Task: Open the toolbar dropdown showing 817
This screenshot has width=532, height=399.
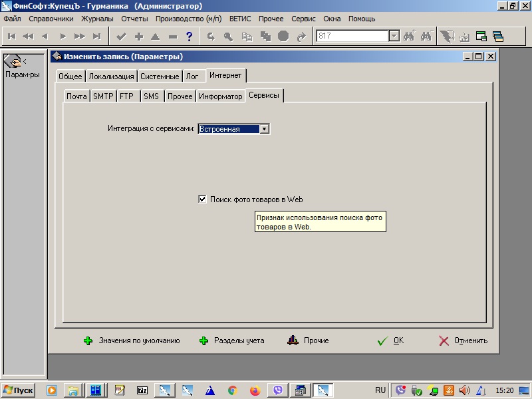Action: tap(393, 37)
